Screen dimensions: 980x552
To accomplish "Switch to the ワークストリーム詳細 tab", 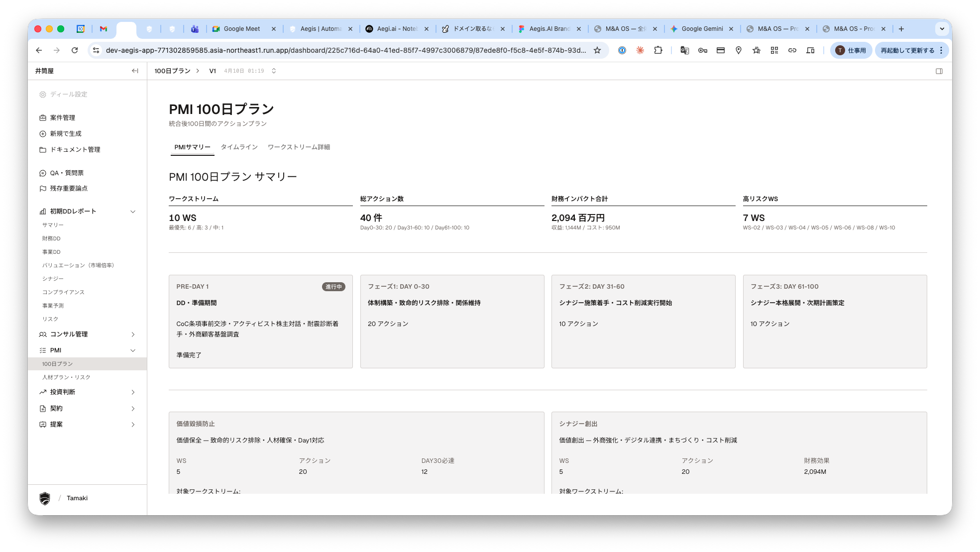I will 299,147.
